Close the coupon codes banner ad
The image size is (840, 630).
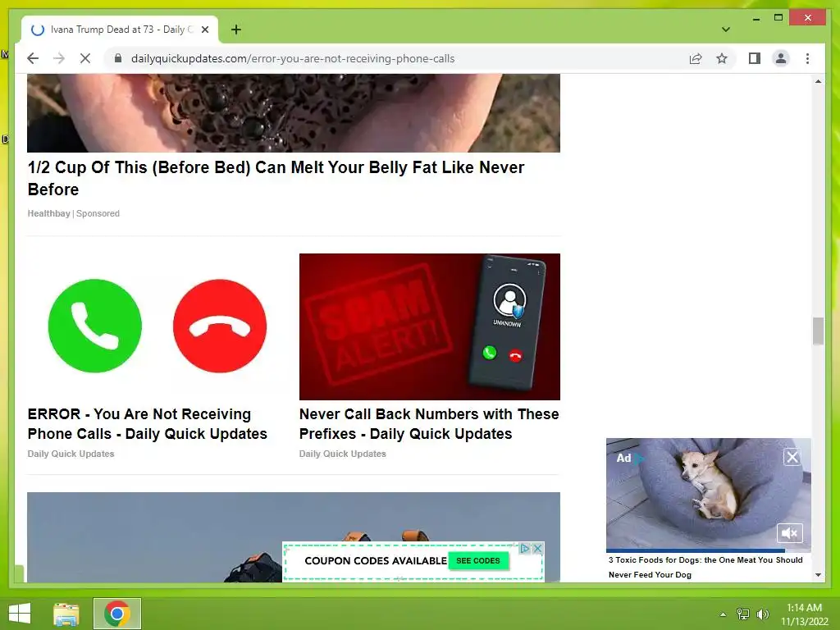pos(537,548)
